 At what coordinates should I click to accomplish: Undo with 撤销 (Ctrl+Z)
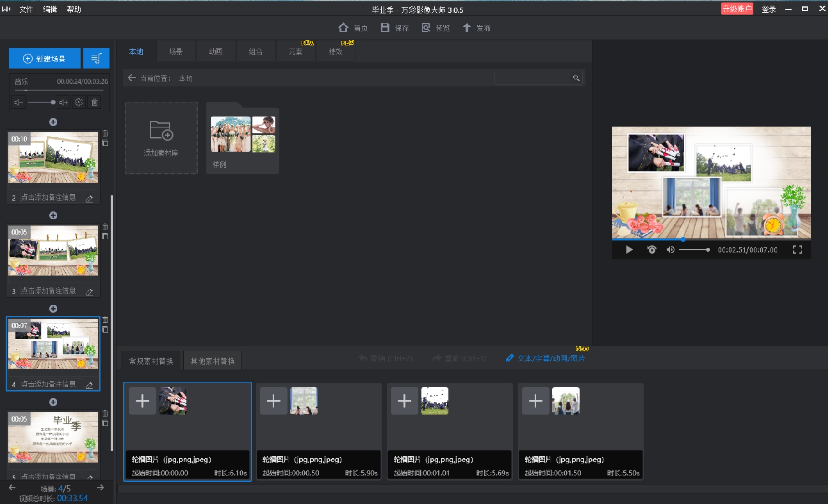[386, 358]
